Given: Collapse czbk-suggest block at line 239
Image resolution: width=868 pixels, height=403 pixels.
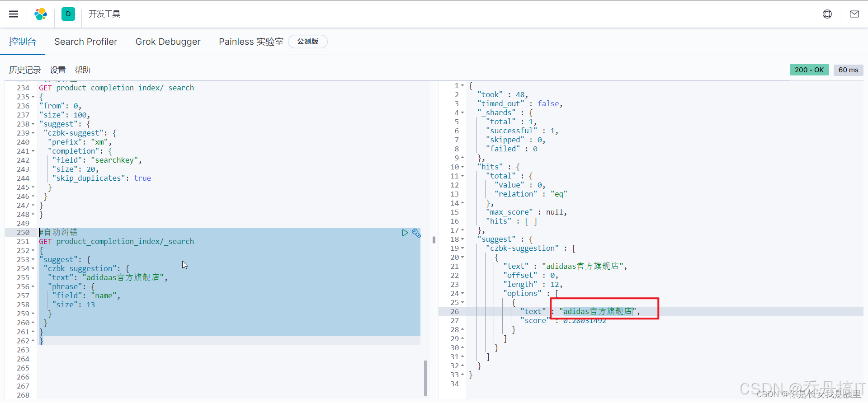Looking at the screenshot, I should (33, 133).
